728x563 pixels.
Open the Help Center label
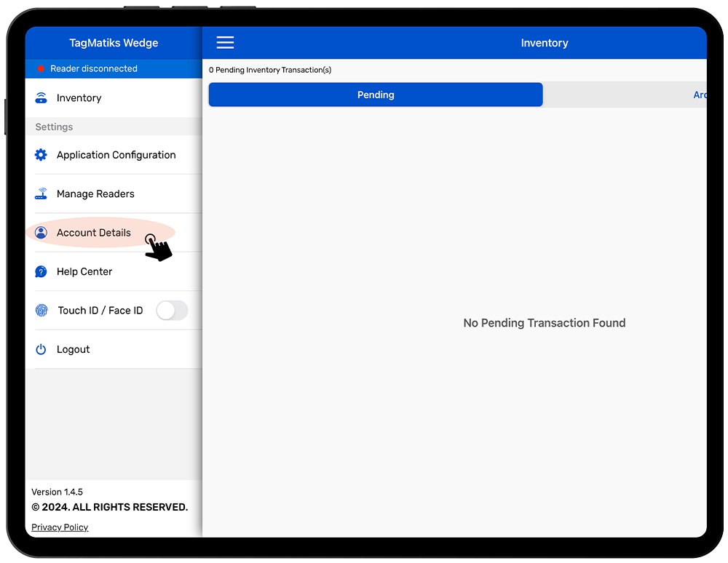point(84,272)
